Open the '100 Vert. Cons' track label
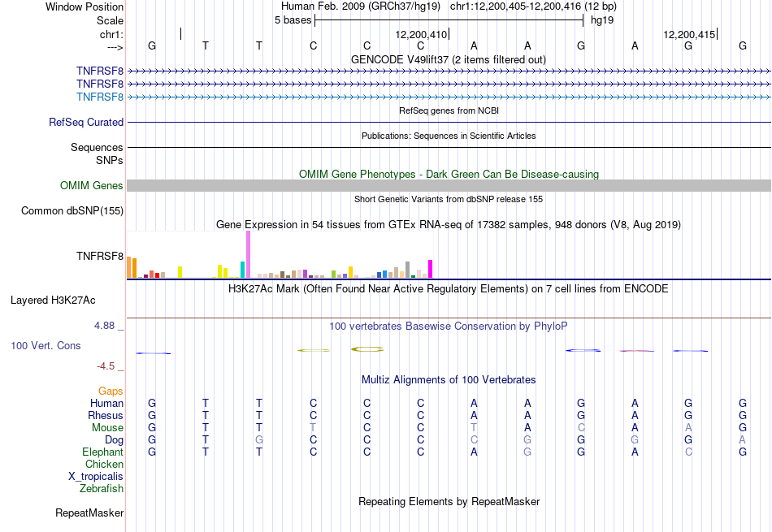The image size is (772, 532). pos(46,345)
